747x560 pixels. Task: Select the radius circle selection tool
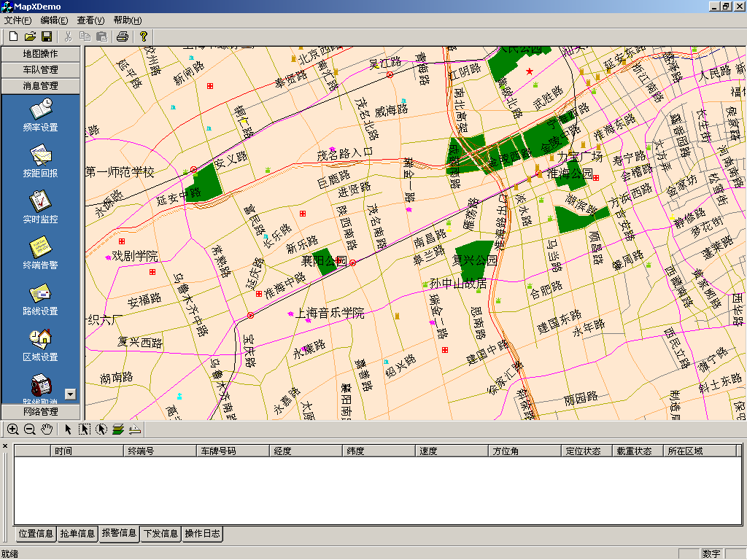101,429
